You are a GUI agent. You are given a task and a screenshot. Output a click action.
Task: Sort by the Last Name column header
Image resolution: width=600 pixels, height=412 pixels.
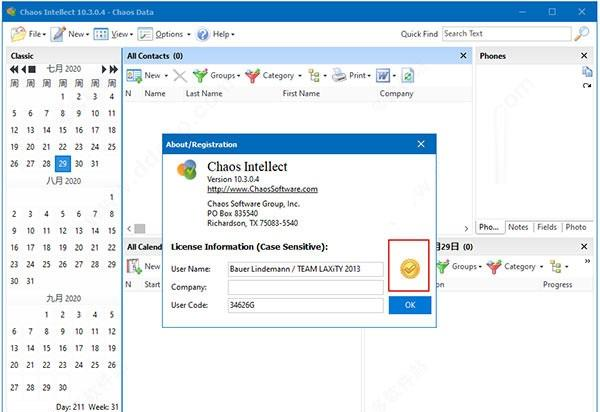coord(204,93)
